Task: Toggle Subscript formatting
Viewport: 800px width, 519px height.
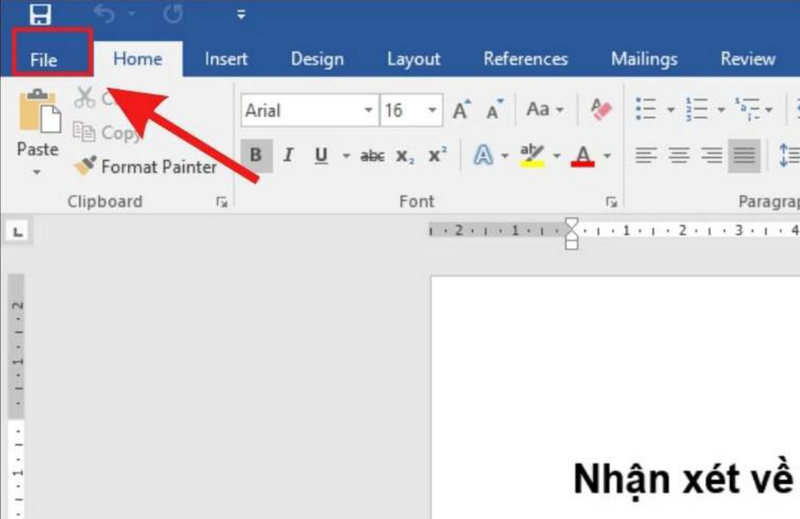Action: (x=405, y=156)
